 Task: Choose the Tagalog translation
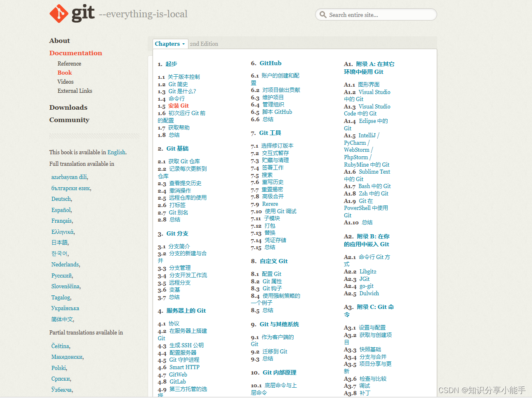coord(61,297)
